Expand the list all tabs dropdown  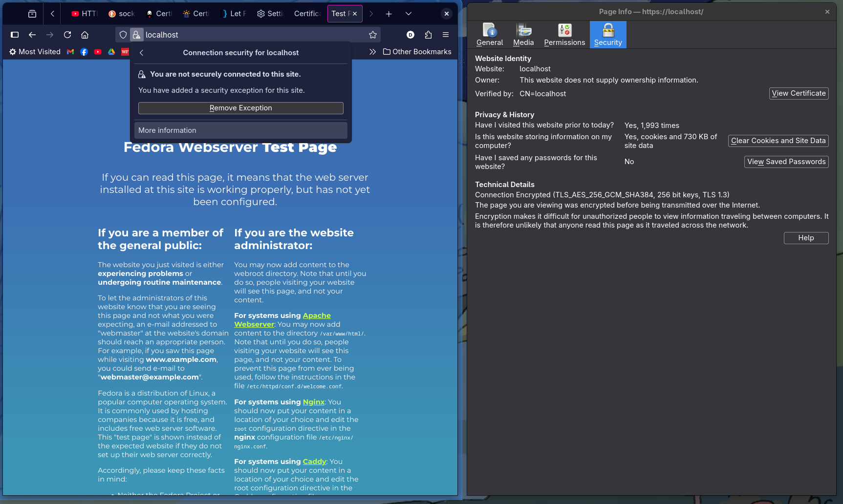pos(409,14)
